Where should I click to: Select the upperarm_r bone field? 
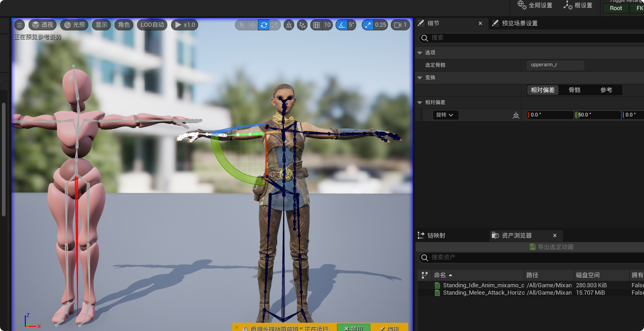pos(555,65)
